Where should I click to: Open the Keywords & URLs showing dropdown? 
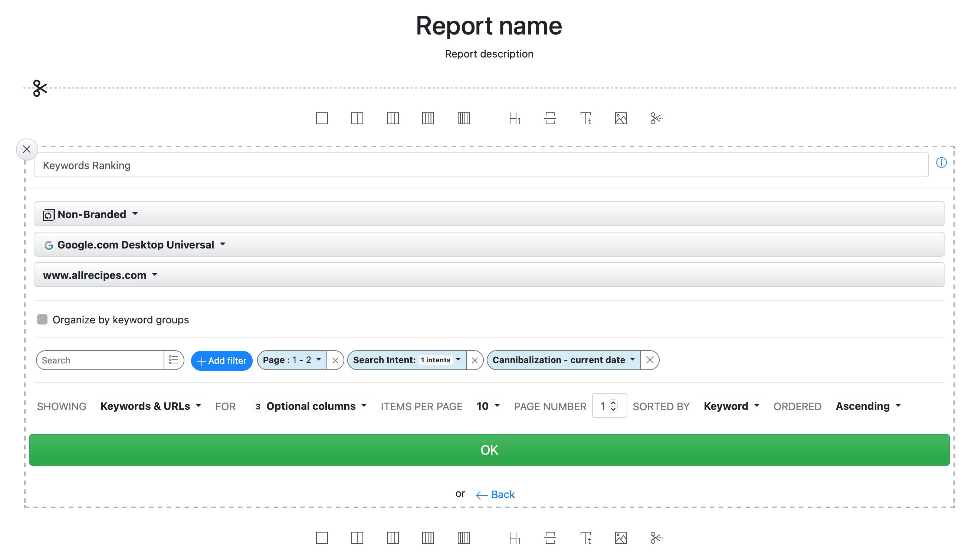(x=150, y=406)
